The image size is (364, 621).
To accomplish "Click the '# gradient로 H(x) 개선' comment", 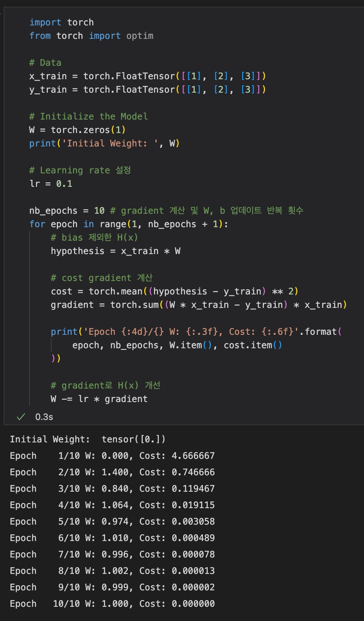I will coord(105,386).
